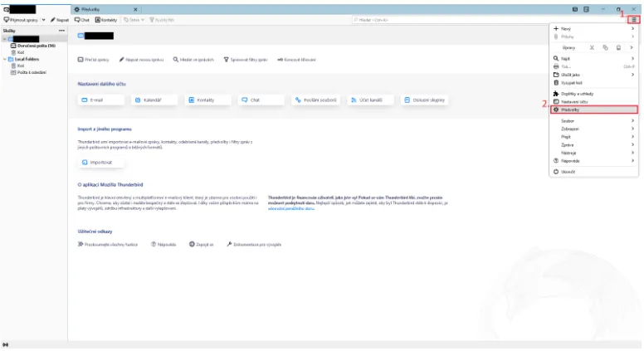The image size is (644, 351).
Task: Click the paste icon in Úpravy row
Action: click(618, 47)
